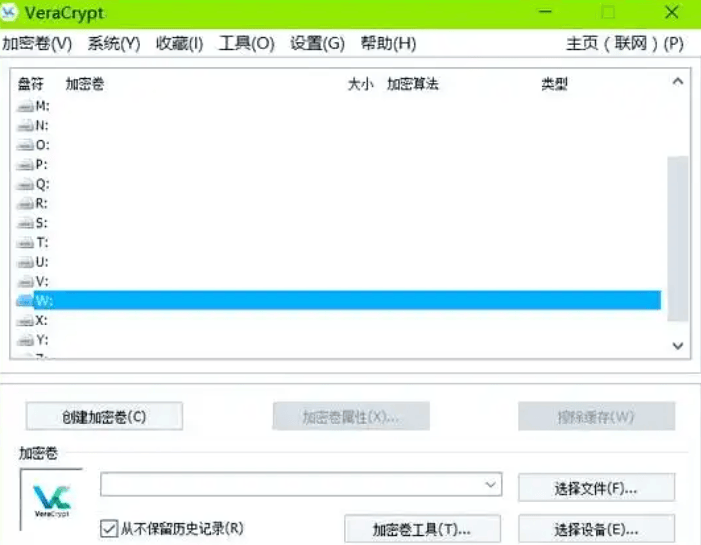Click the 选择设备(E)... button
This screenshot has width=701, height=545.
(x=596, y=528)
